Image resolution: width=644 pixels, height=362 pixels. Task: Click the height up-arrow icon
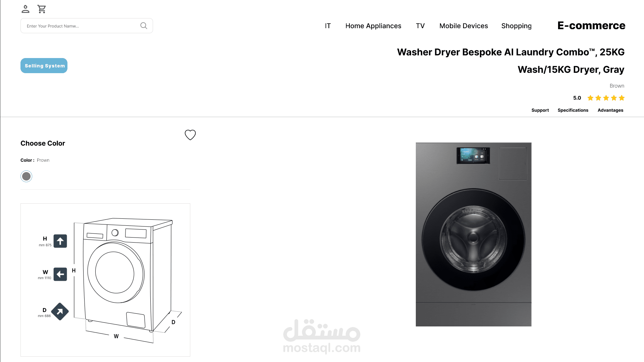[60, 241]
